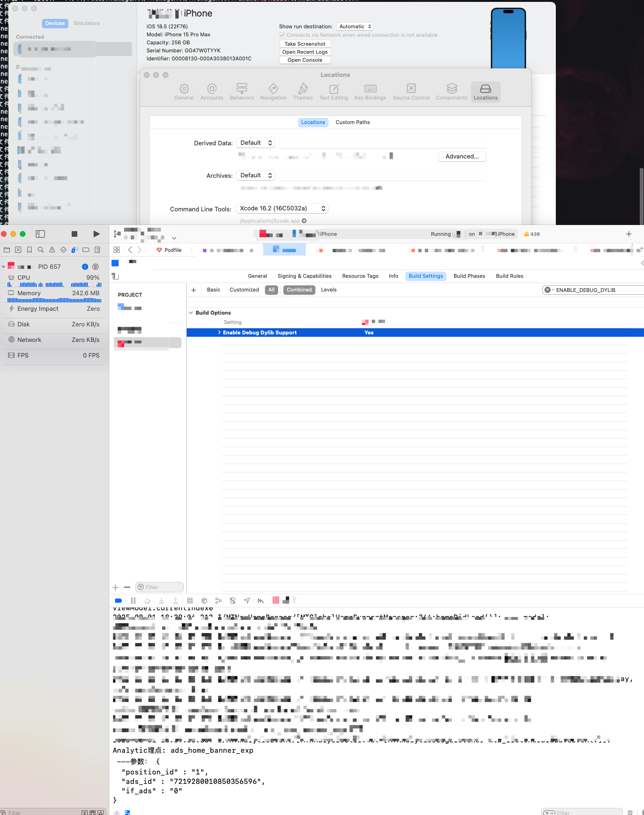The height and width of the screenshot is (815, 644).
Task: Open the search filter options in build settings search
Action: coord(549,290)
